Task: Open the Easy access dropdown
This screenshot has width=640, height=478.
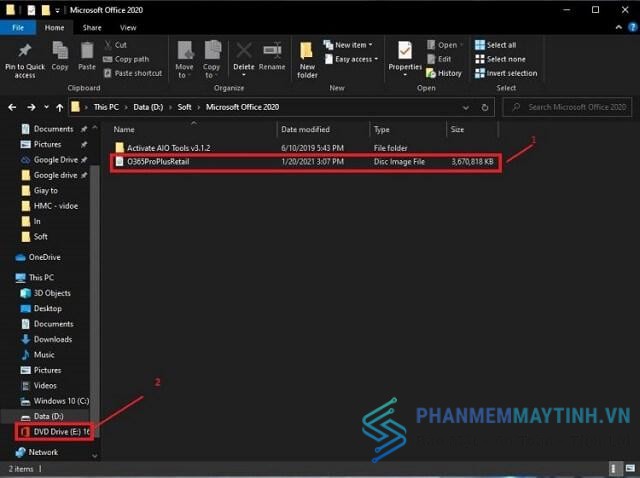Action: (x=351, y=59)
